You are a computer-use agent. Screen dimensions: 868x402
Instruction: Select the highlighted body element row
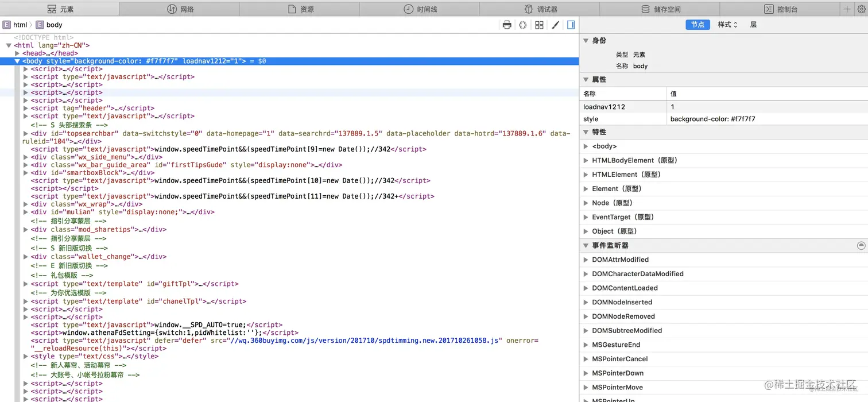115,61
